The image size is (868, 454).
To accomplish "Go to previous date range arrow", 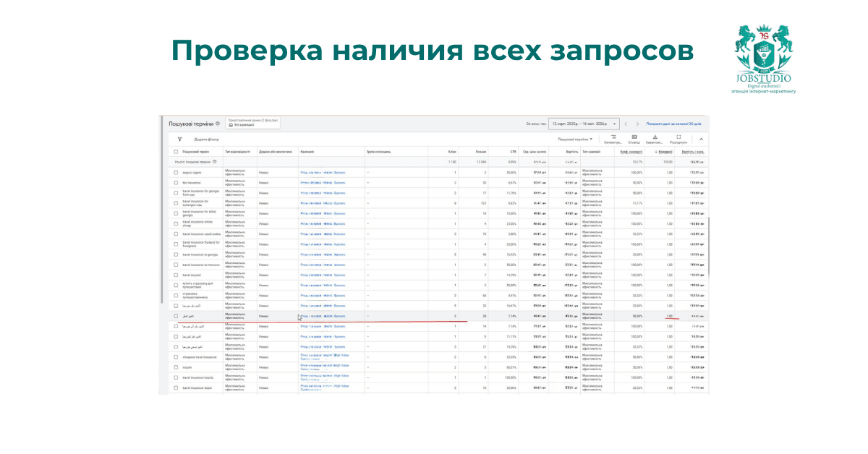I will [626, 124].
